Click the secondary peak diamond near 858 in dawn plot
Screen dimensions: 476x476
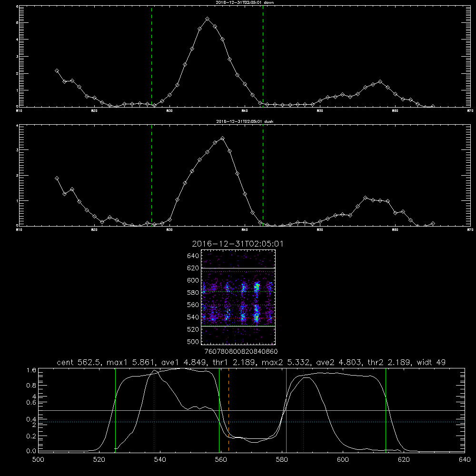click(x=380, y=82)
